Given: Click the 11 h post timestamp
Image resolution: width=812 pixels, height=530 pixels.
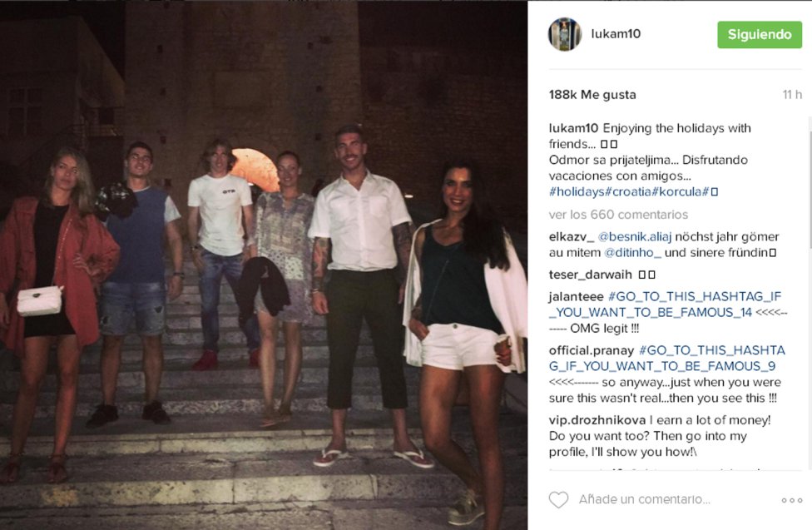Looking at the screenshot, I should pyautogui.click(x=792, y=95).
